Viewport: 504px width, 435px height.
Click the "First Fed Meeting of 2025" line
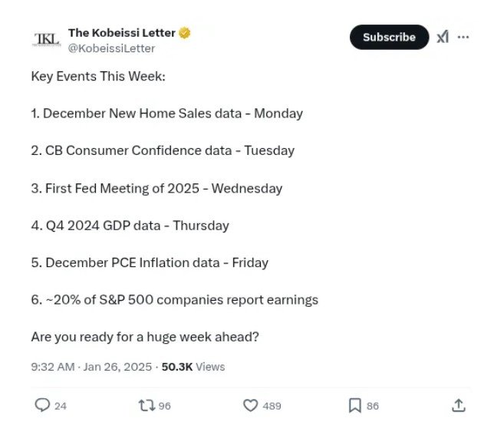pos(156,189)
